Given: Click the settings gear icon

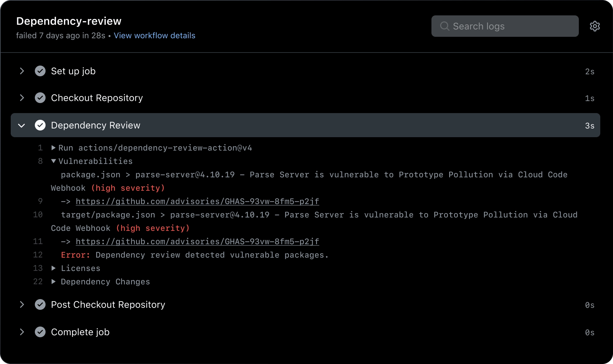Looking at the screenshot, I should [x=595, y=26].
